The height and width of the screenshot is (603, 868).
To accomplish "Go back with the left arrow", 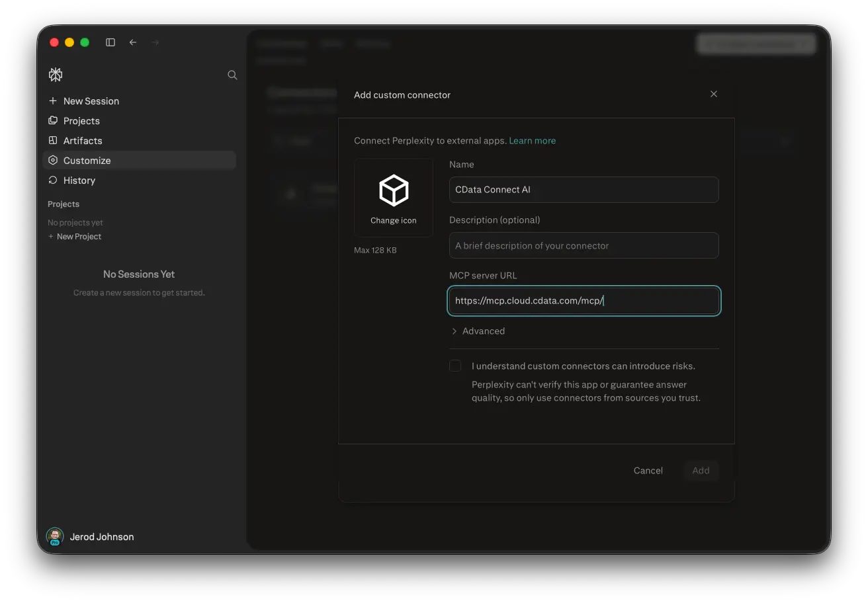I will click(133, 42).
